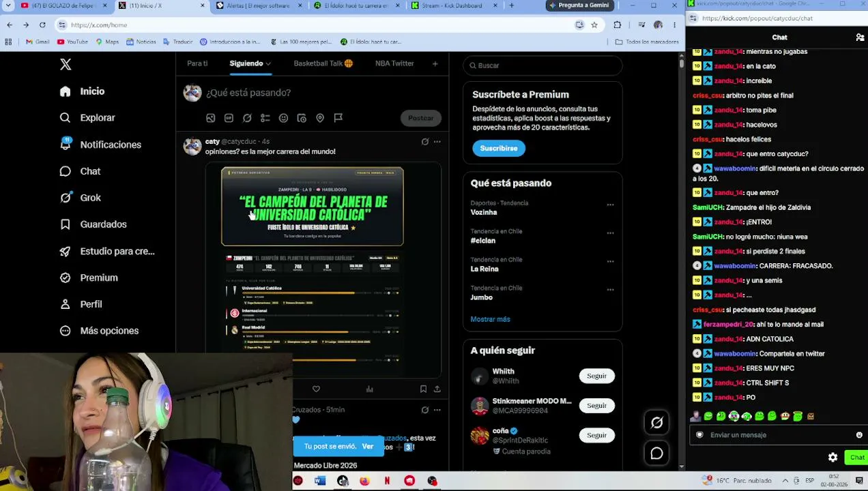
Task: Tag a location in composer
Action: [x=320, y=118]
